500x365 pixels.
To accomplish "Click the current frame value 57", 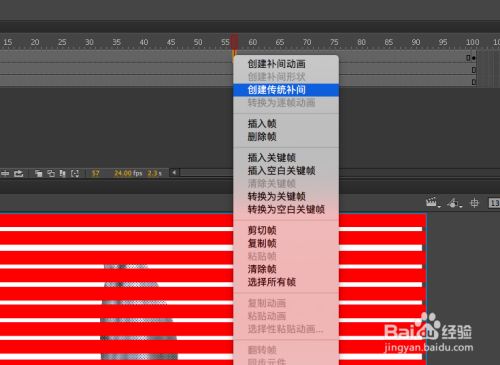I will coord(96,173).
